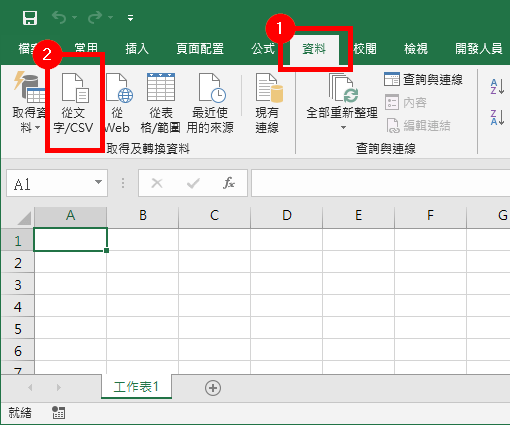Select row 4 header
This screenshot has width=510, height=425.
18,306
